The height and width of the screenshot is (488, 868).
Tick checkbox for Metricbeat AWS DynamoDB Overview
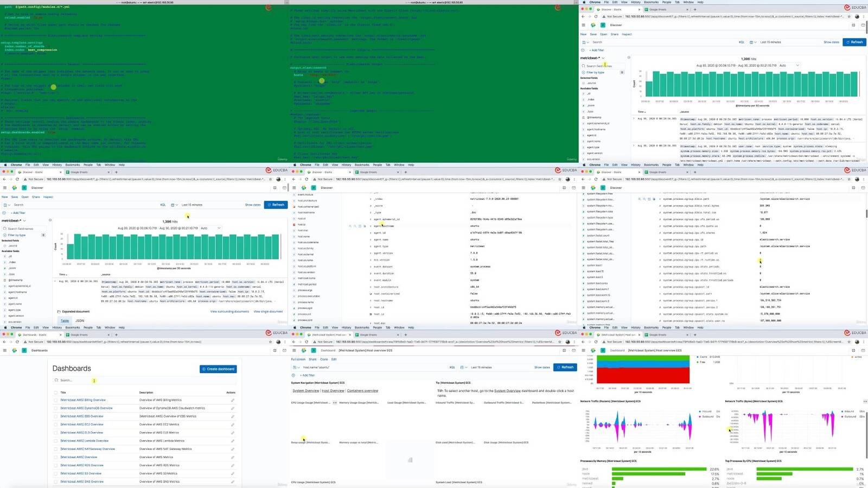(x=55, y=408)
